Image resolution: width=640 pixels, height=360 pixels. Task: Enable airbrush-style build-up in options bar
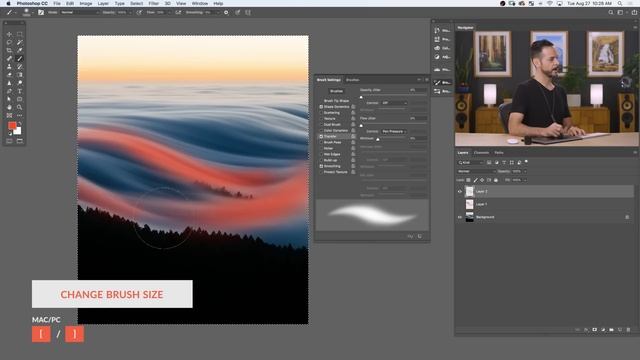[x=178, y=12]
